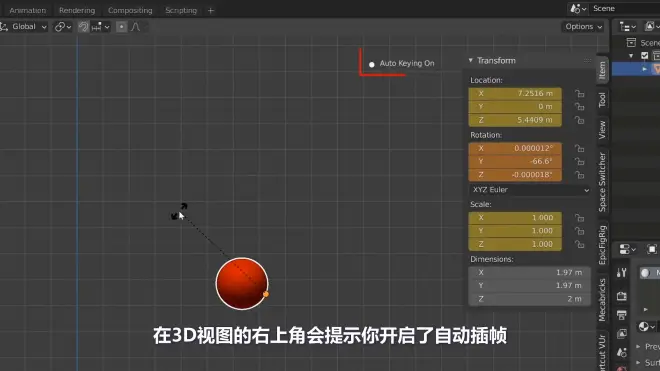Open the Space Switcher sidebar tab
This screenshot has height=371, width=660.
[602, 182]
